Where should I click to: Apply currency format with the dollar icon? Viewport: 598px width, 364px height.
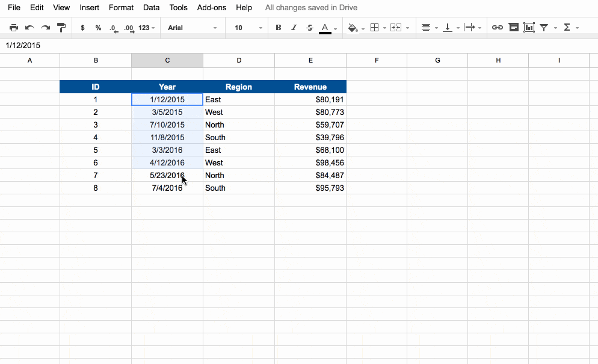[82, 27]
